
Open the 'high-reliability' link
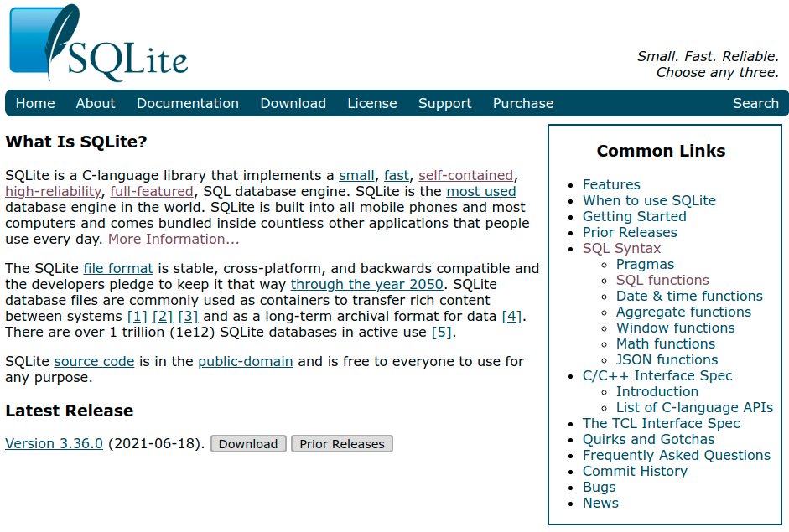pyautogui.click(x=53, y=192)
